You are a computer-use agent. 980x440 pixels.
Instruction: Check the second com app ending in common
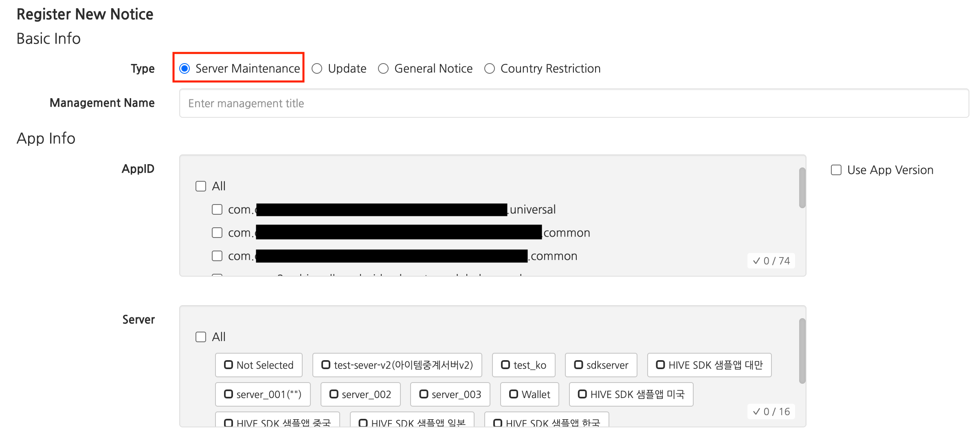click(217, 256)
